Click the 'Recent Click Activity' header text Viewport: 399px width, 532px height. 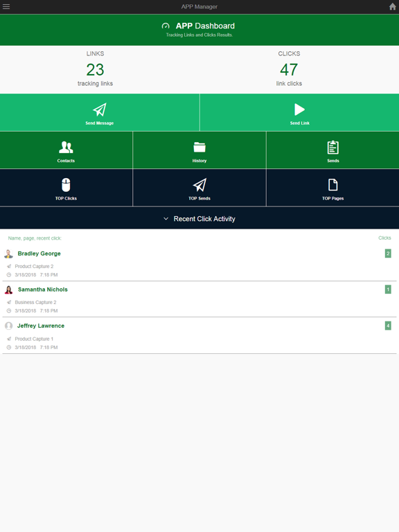[x=204, y=219]
